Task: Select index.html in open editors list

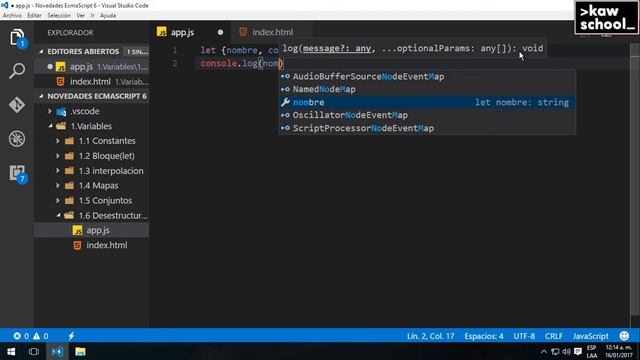Action: (92, 82)
